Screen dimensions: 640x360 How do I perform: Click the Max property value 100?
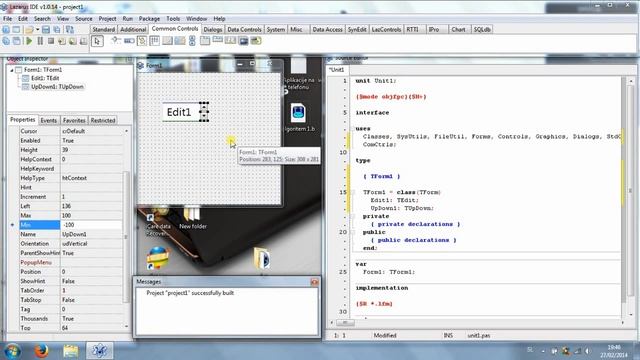pos(91,216)
